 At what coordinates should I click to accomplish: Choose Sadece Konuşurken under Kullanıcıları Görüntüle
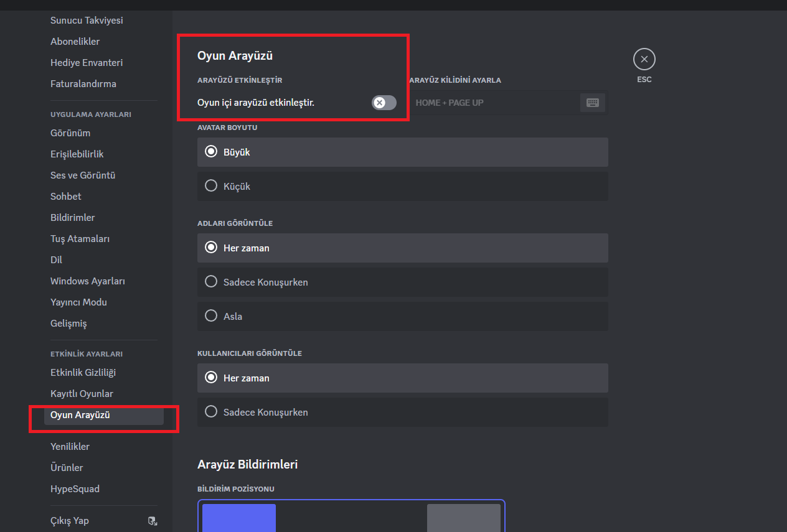pyautogui.click(x=403, y=412)
